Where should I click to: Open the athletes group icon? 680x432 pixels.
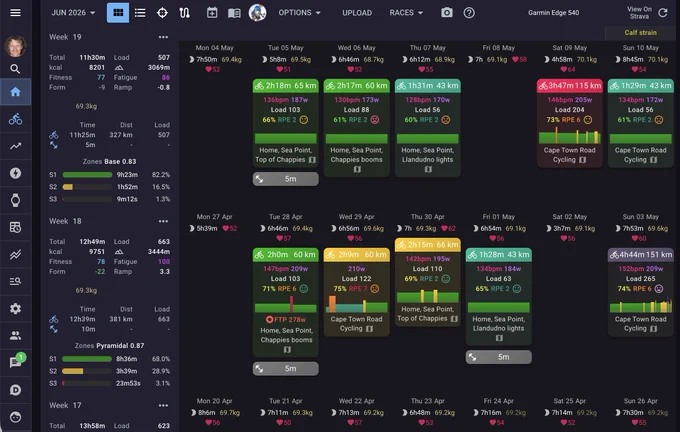click(15, 335)
